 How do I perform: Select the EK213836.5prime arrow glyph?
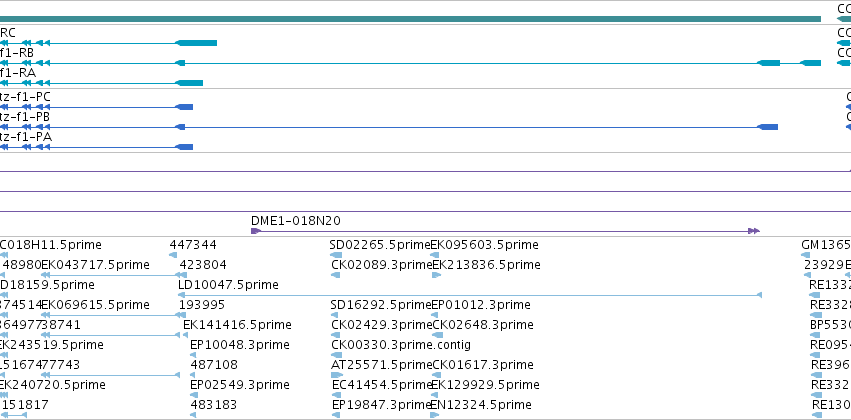click(436, 275)
